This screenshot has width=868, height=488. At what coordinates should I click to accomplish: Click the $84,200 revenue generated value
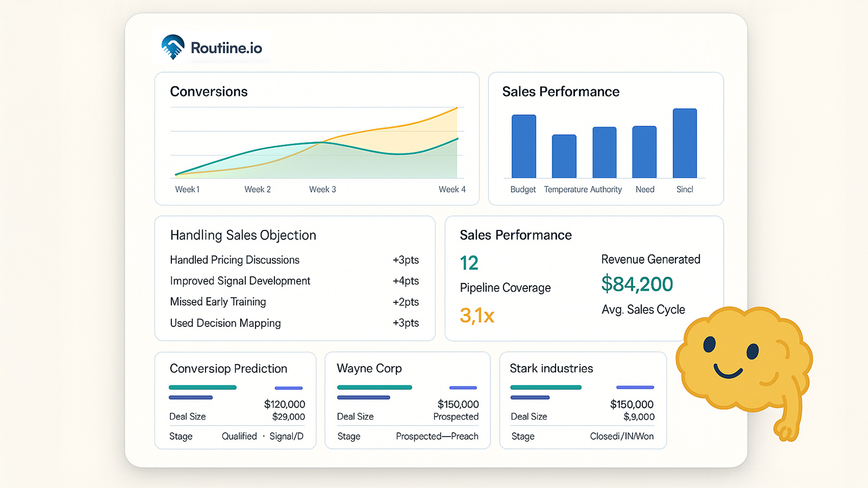point(637,284)
